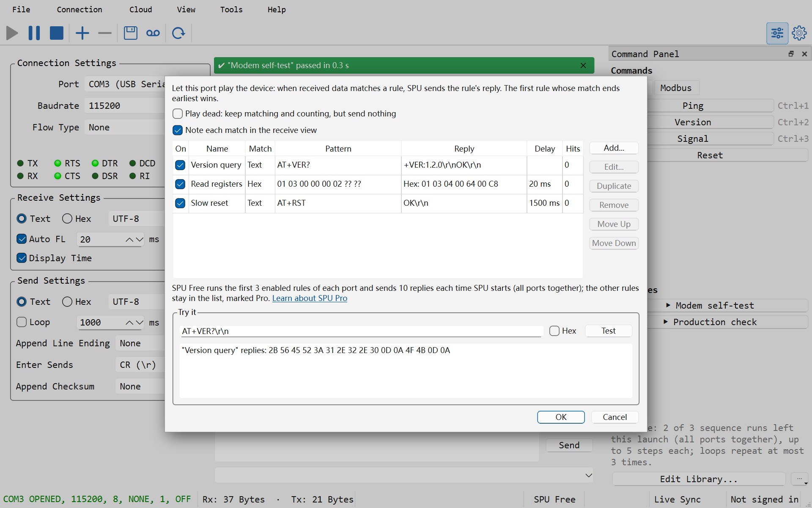
Task: Open the settings gear icon
Action: (x=799, y=33)
